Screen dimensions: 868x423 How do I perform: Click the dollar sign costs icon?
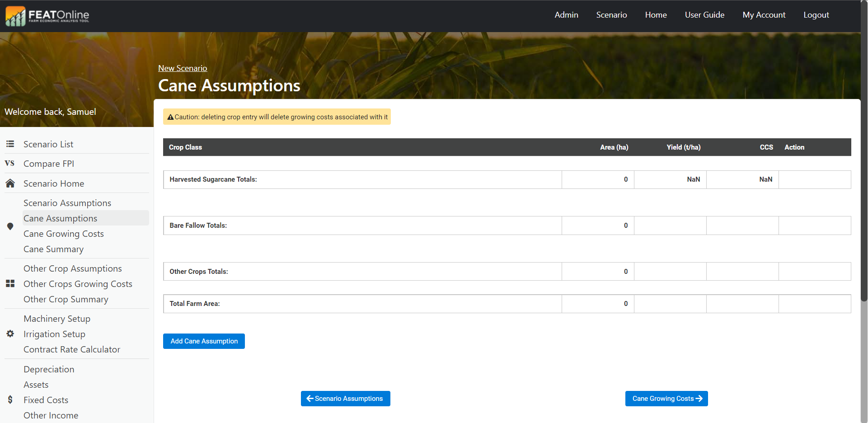[10, 399]
